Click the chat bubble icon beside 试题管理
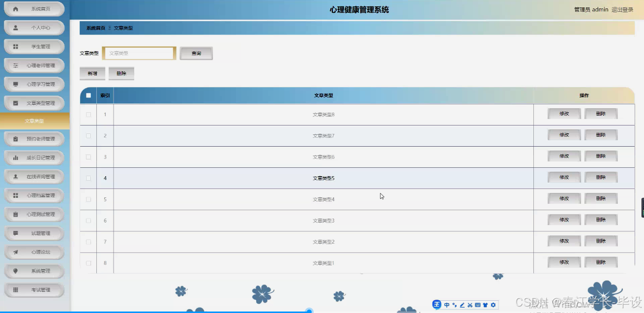This screenshot has width=644, height=313. [16, 233]
